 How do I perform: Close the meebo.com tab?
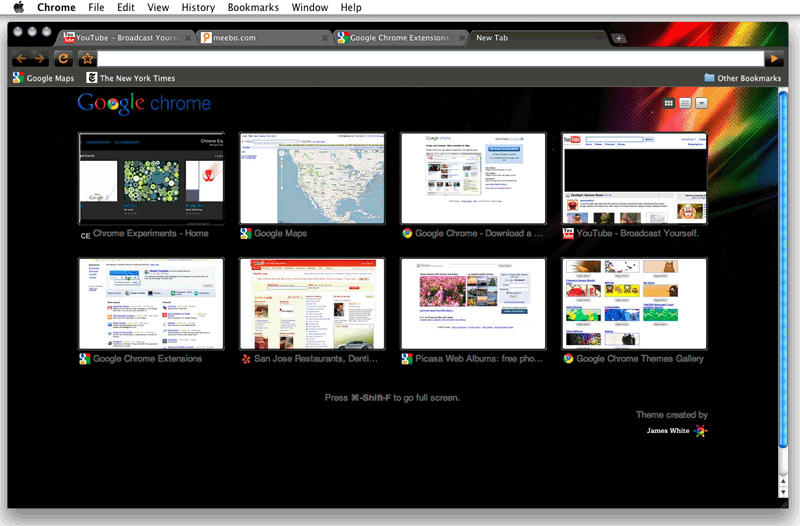[x=325, y=38]
